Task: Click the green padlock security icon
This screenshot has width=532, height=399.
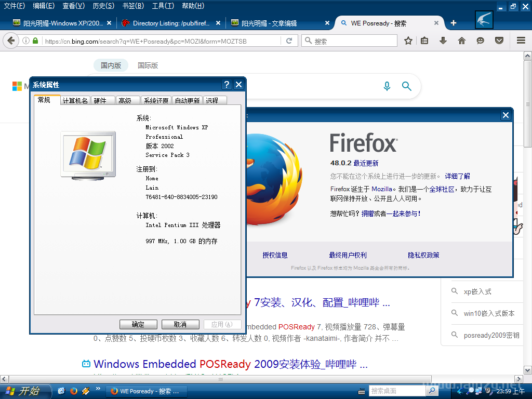Action: [x=35, y=41]
